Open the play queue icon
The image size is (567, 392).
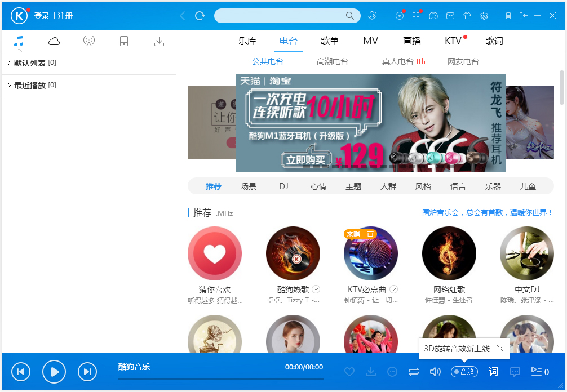[x=540, y=371]
